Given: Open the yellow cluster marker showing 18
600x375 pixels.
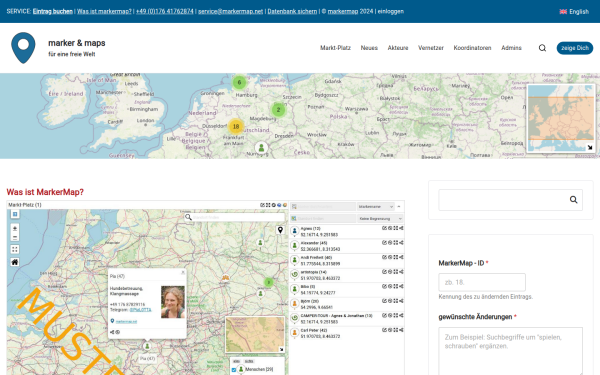Looking at the screenshot, I should 236,126.
